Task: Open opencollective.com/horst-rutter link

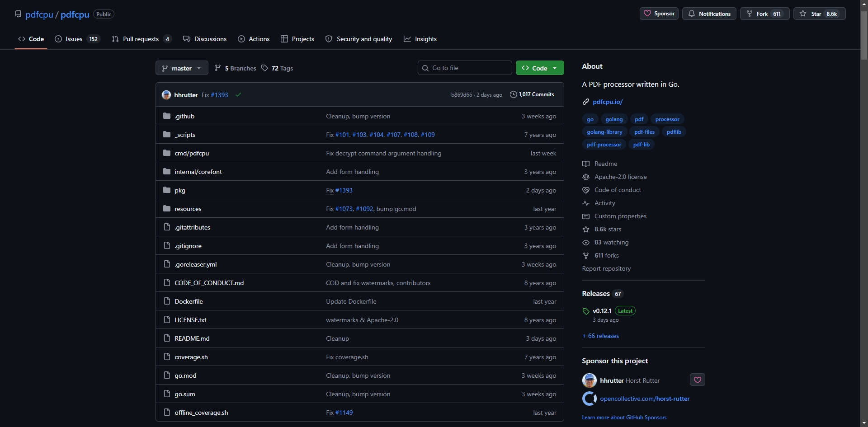Action: (645, 399)
